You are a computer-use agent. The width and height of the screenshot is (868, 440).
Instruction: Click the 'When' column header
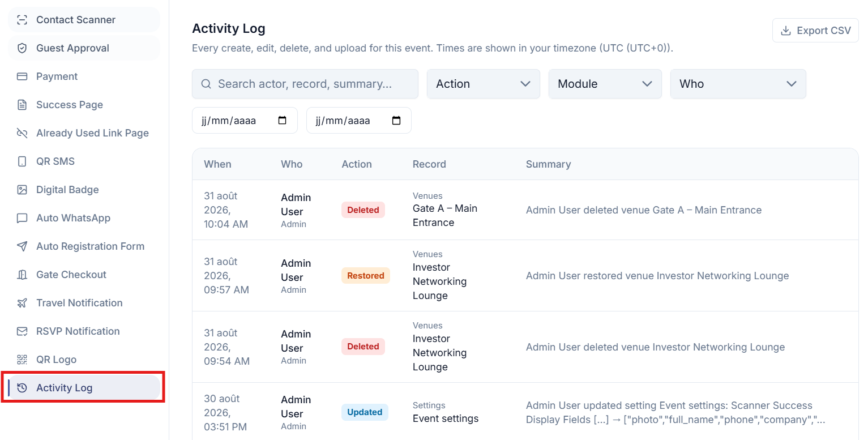click(x=217, y=164)
